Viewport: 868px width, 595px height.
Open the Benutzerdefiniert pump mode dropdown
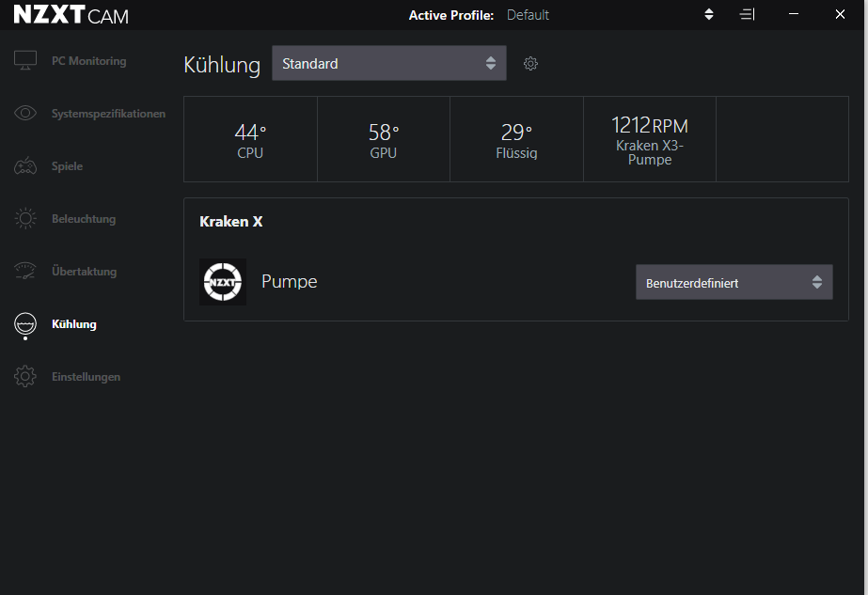734,282
